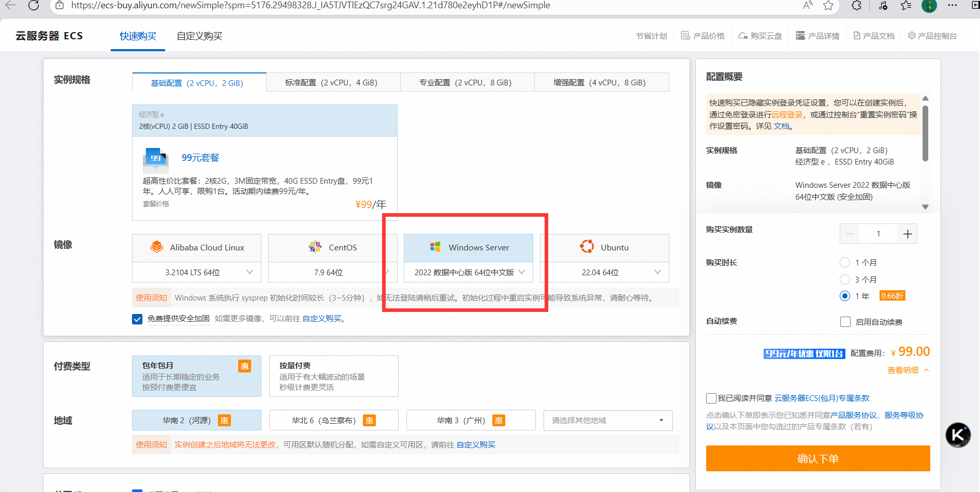Viewport: 980px width, 492px height.
Task: Select the 1 个月 purchase duration
Action: click(x=845, y=262)
